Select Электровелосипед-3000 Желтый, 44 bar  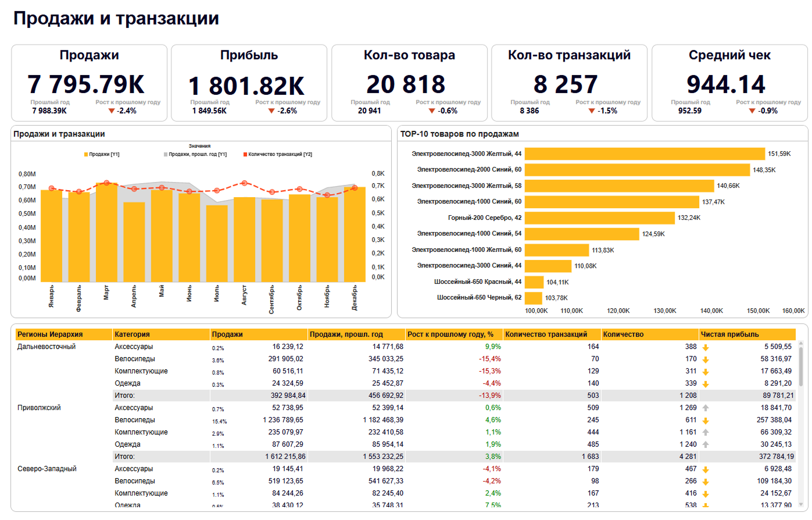[644, 154]
